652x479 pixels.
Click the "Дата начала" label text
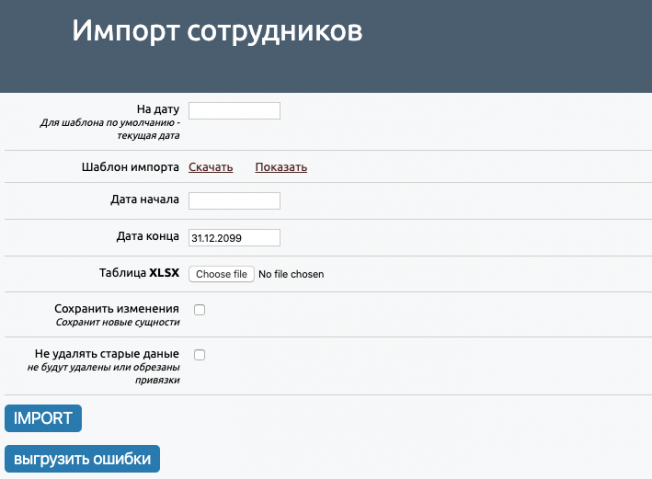[145, 199]
